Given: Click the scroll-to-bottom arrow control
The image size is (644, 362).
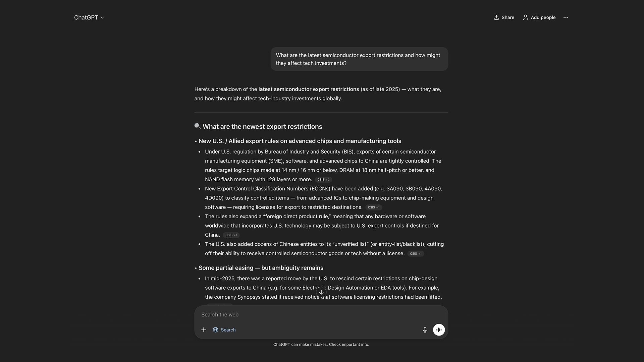Looking at the screenshot, I should (x=321, y=292).
